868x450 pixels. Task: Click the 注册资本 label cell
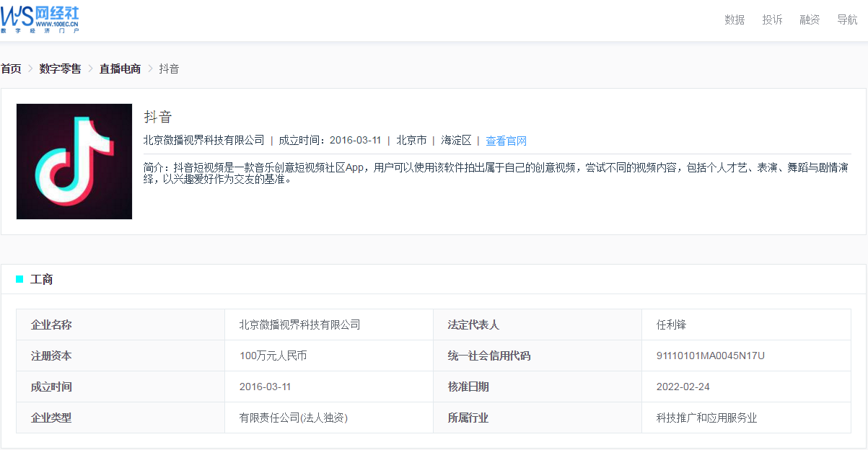[x=120, y=356]
